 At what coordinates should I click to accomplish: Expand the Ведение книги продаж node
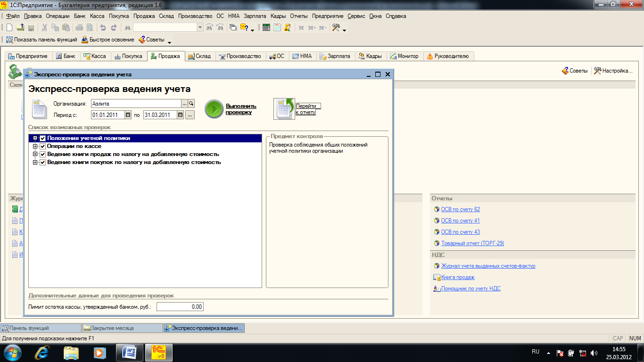[x=35, y=154]
